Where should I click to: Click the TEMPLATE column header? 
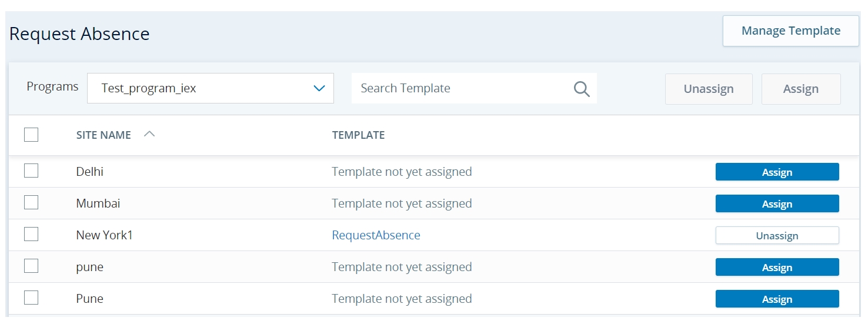pyautogui.click(x=358, y=135)
